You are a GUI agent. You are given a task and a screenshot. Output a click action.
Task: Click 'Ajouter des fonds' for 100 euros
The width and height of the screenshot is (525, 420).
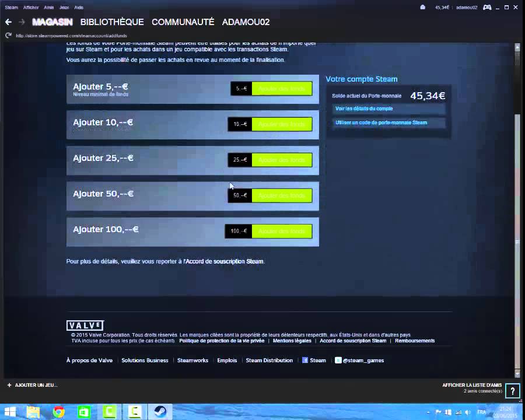click(282, 231)
